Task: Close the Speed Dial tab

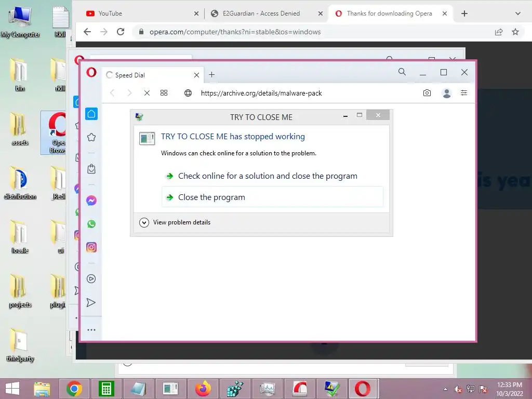Action: [x=196, y=75]
